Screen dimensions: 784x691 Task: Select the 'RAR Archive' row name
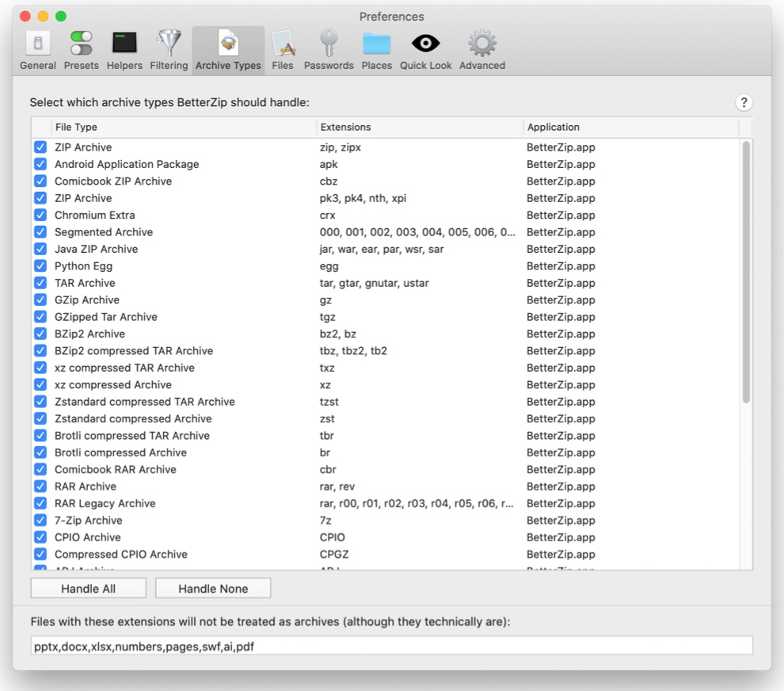86,487
